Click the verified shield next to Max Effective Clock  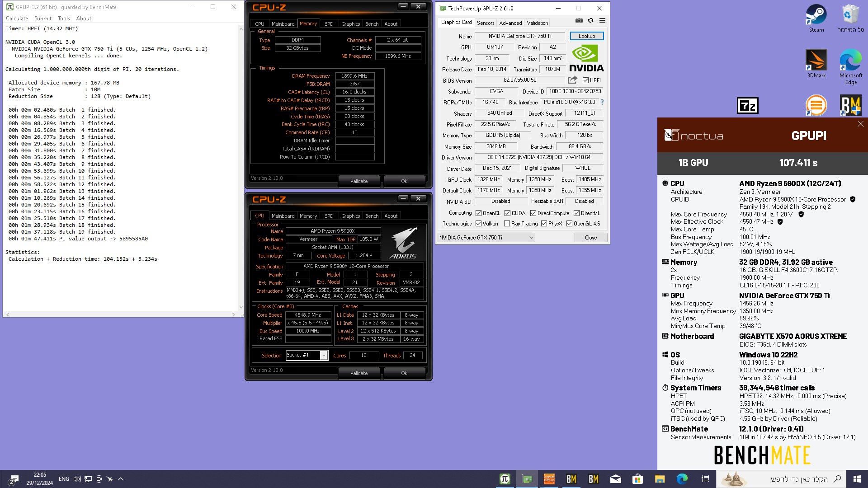(x=780, y=222)
